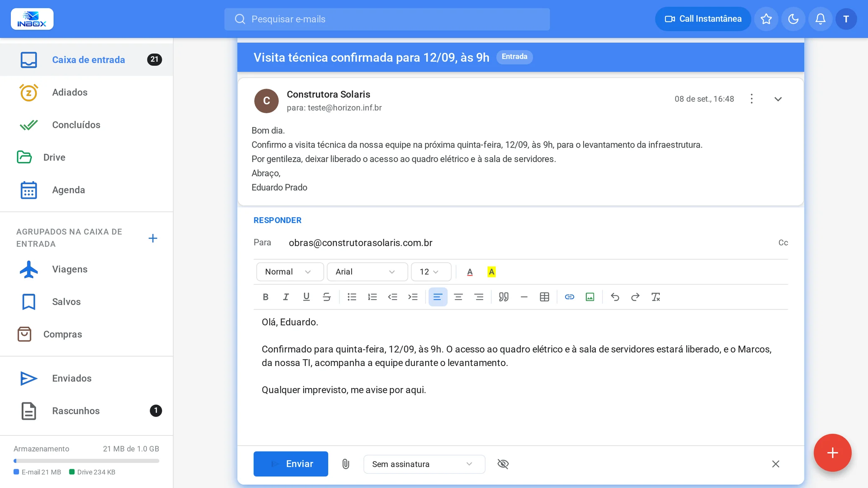The height and width of the screenshot is (488, 868).
Task: Insert a horizontal line
Action: click(x=524, y=297)
